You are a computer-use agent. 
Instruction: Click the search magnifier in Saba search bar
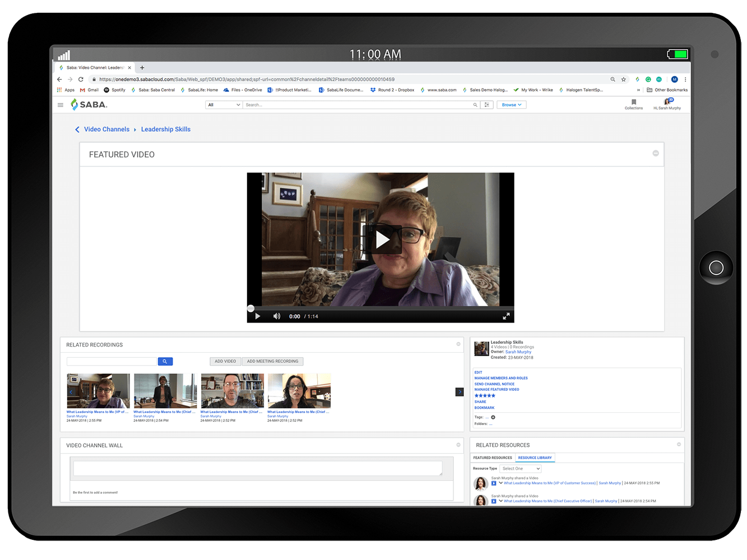pos(475,105)
